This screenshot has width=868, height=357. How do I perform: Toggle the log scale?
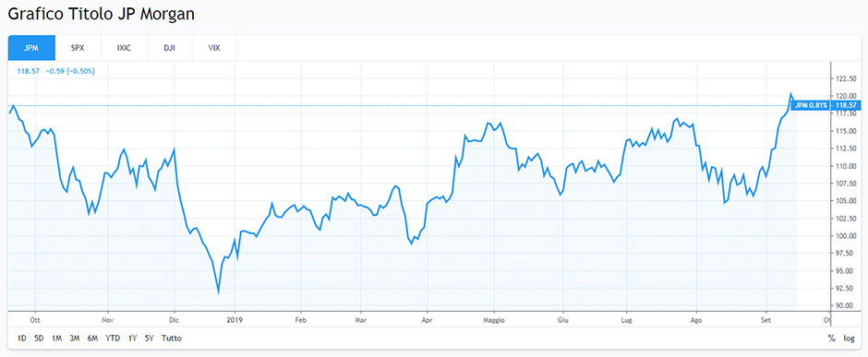point(849,339)
